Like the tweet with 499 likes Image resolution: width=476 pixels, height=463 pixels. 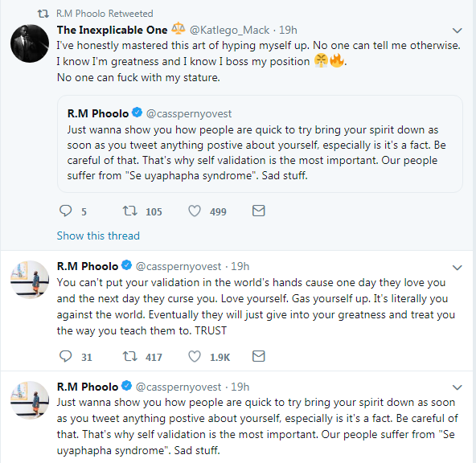[x=195, y=211]
